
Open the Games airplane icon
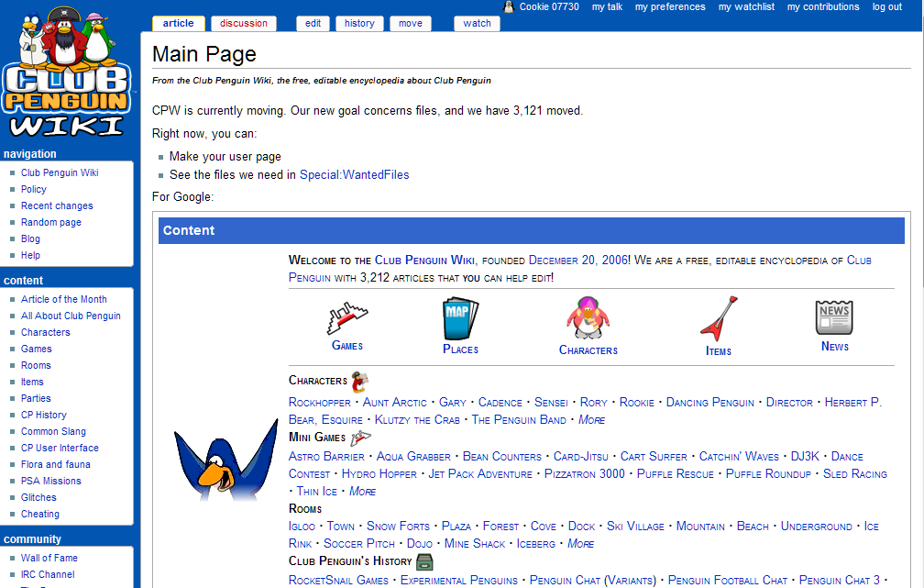pyautogui.click(x=347, y=318)
